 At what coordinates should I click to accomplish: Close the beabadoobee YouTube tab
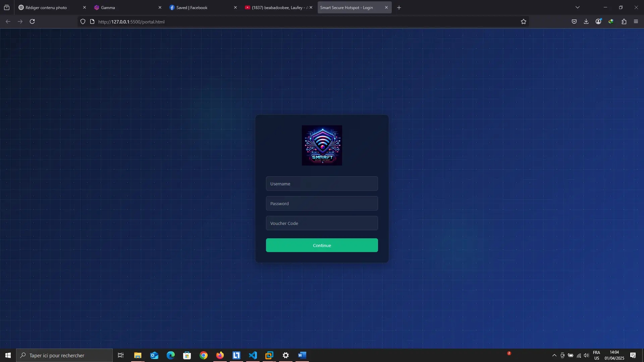(311, 7)
